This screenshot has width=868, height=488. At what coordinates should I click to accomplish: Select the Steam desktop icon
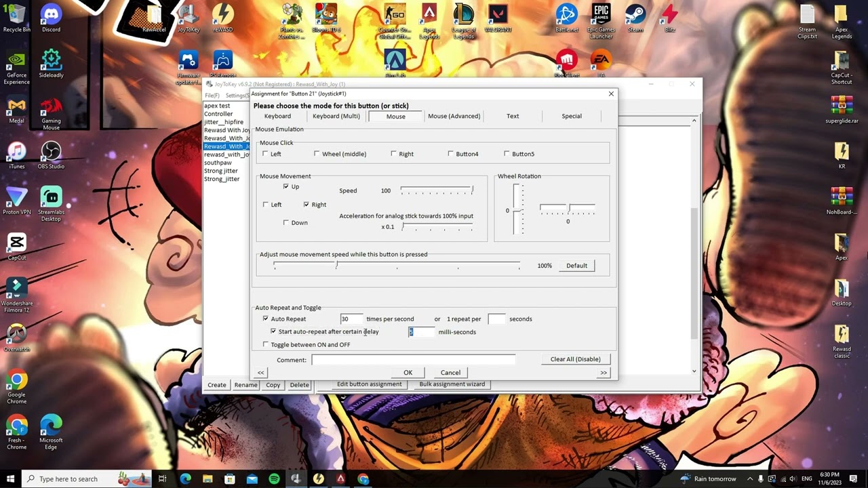(x=635, y=18)
